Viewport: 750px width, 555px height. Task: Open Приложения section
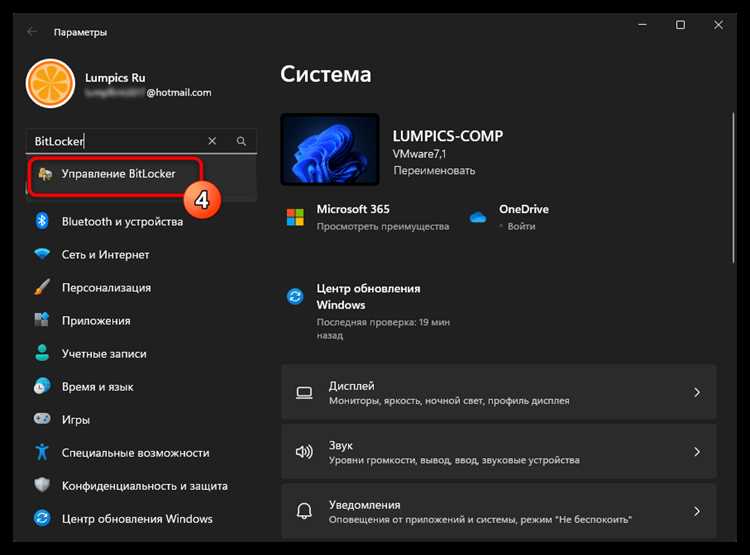click(96, 321)
